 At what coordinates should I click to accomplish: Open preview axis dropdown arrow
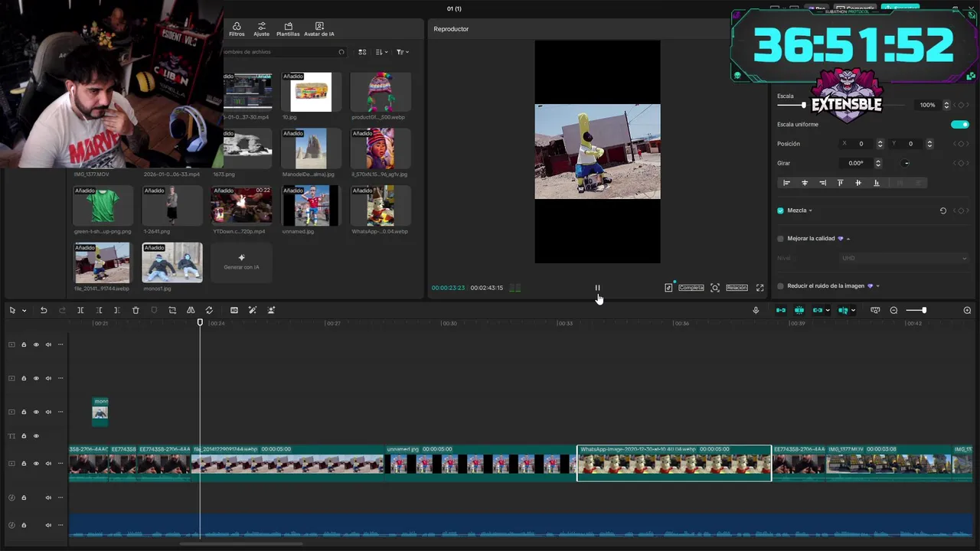pyautogui.click(x=853, y=311)
